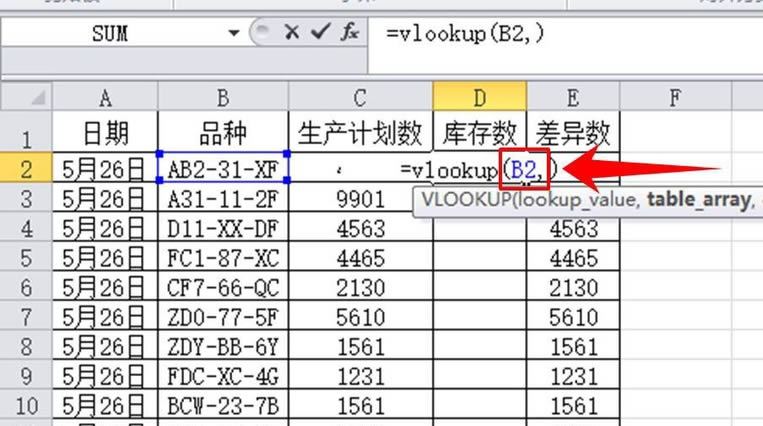Screen dimensions: 763x426
Task: Click cell AB2-31-XF
Action: [223, 168]
